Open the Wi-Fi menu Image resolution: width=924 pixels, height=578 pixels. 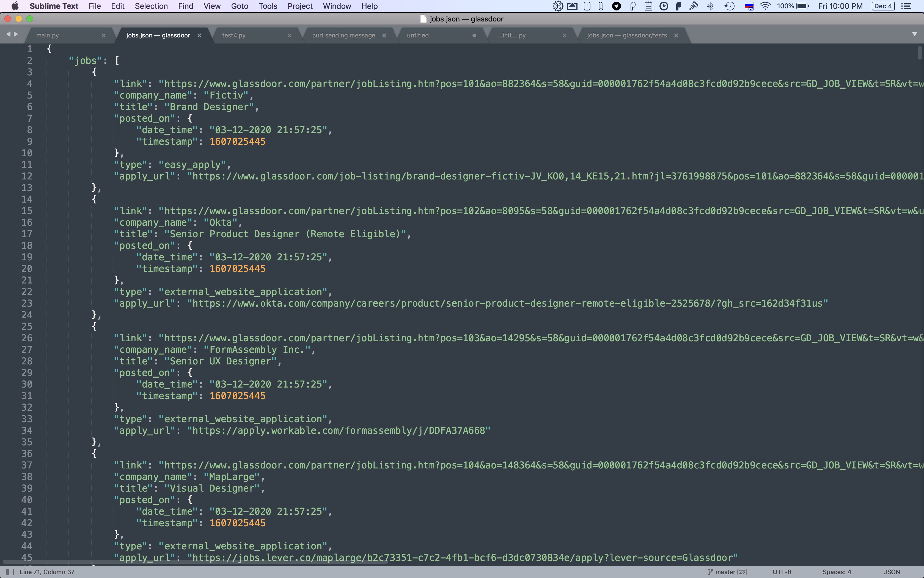tap(766, 6)
